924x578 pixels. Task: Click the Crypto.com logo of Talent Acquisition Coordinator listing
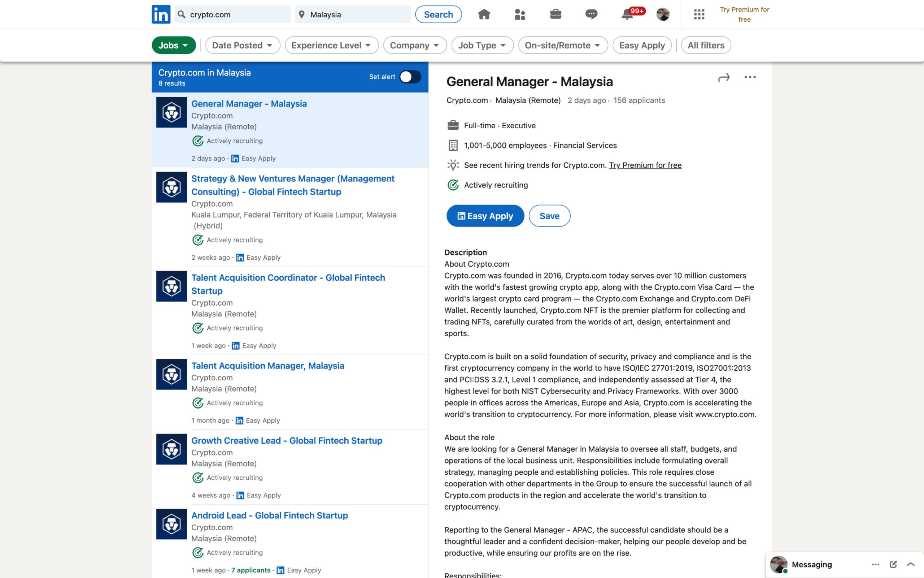click(171, 286)
